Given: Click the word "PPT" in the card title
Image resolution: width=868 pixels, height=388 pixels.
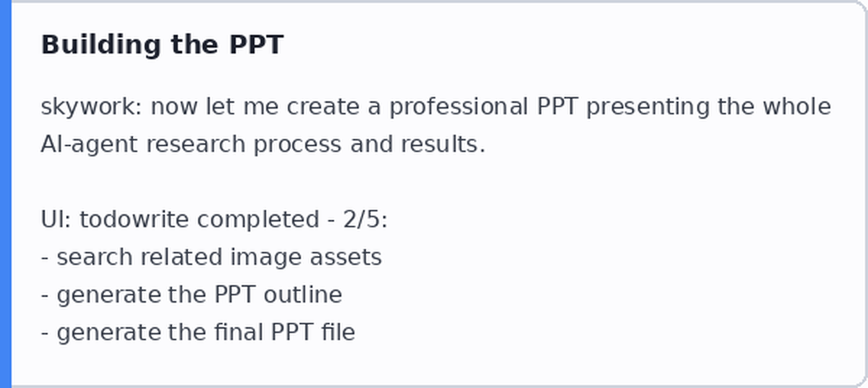Looking at the screenshot, I should (x=256, y=45).
